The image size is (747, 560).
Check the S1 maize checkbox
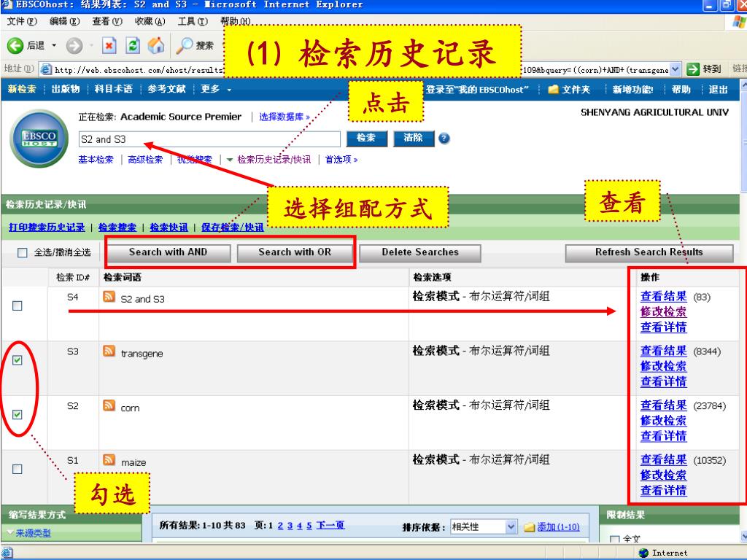[18, 469]
